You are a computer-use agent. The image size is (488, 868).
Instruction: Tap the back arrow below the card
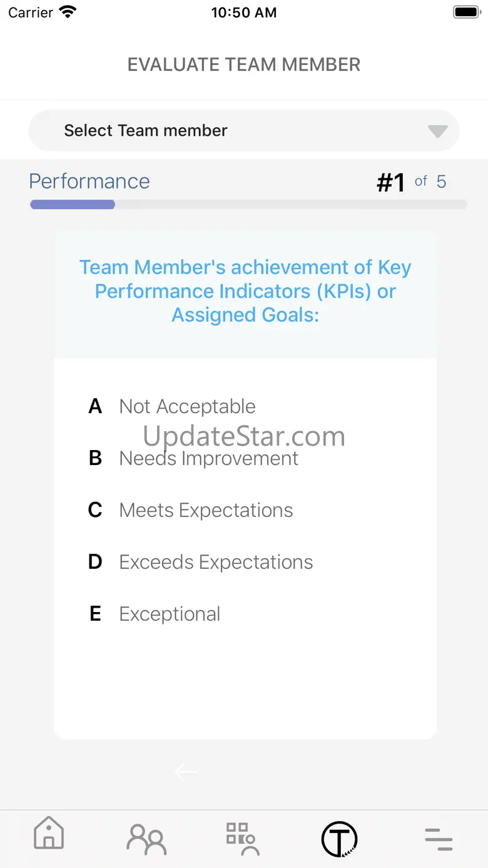(186, 772)
